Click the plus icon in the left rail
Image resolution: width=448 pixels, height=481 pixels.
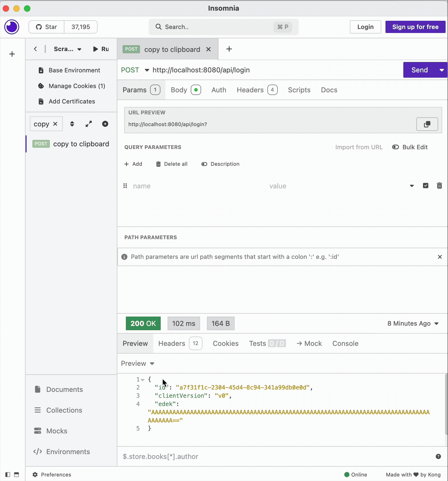click(12, 54)
